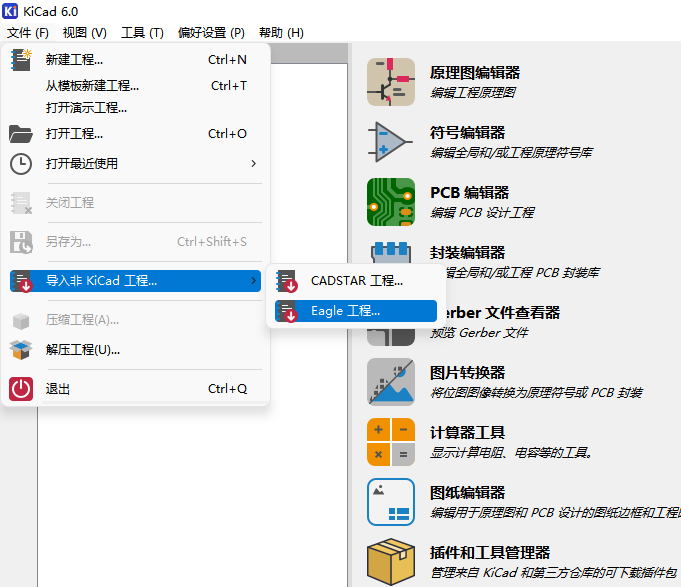The width and height of the screenshot is (681, 587).
Task: Click the CADSTAR import icon
Action: pyautogui.click(x=287, y=281)
